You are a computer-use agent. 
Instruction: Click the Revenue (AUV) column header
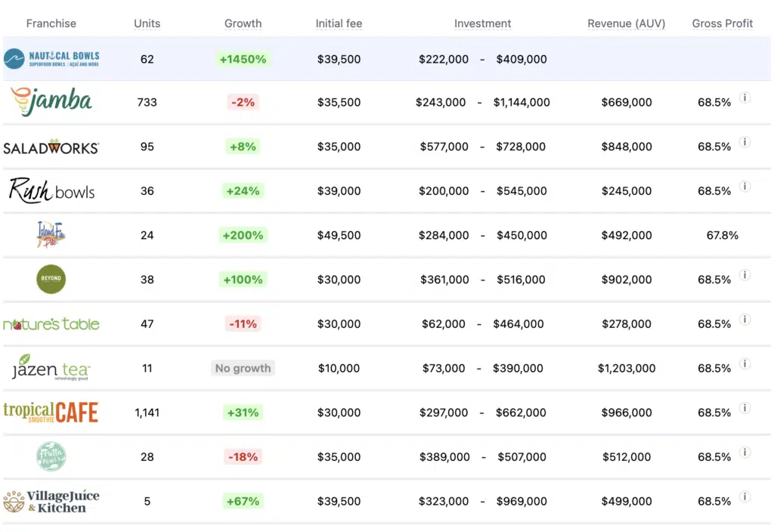coord(626,23)
